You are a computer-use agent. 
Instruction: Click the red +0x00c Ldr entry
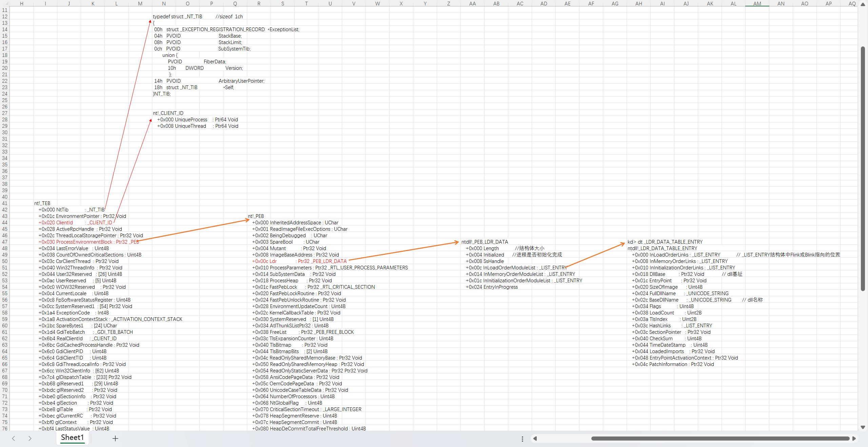coord(264,261)
